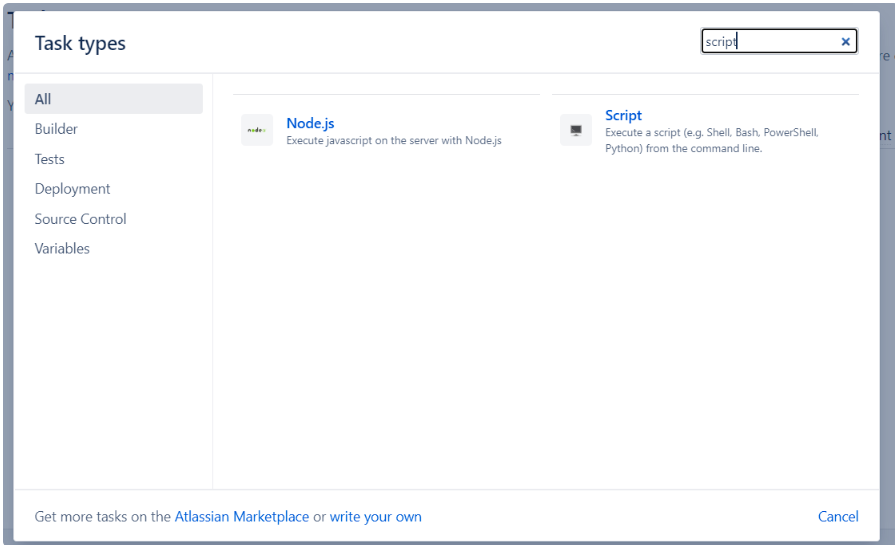Viewport: 895px width, 545px height.
Task: Show Deployment task types
Action: 72,189
